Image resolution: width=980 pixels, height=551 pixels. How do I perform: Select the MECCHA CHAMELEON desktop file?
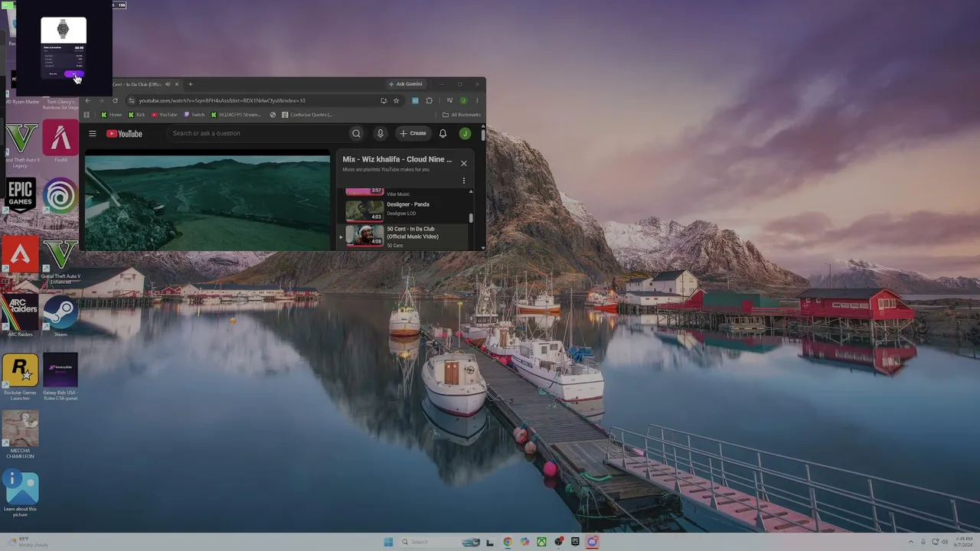[x=21, y=435]
